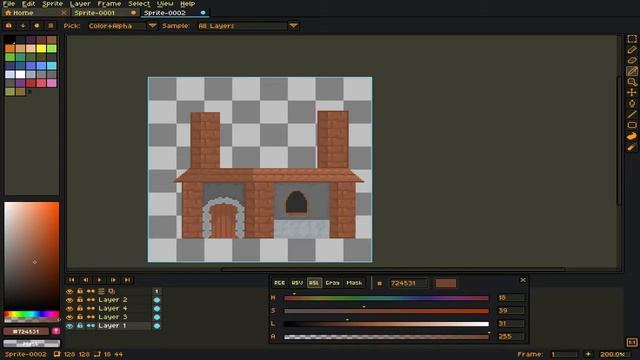
Task: Go to the next frame
Action: pyautogui.click(x=113, y=280)
